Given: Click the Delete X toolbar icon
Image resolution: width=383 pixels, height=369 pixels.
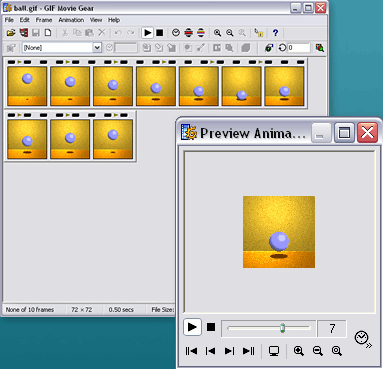Looking at the screenshot, I should coord(102,33).
